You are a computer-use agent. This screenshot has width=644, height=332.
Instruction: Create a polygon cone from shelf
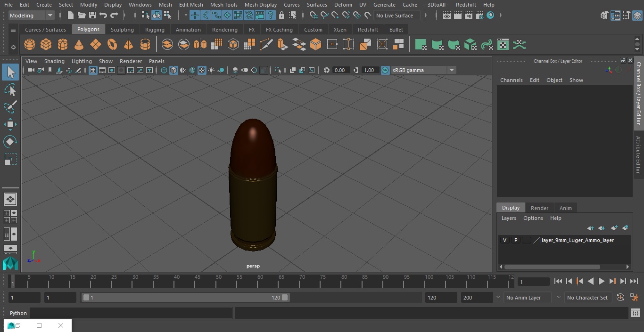coord(79,45)
